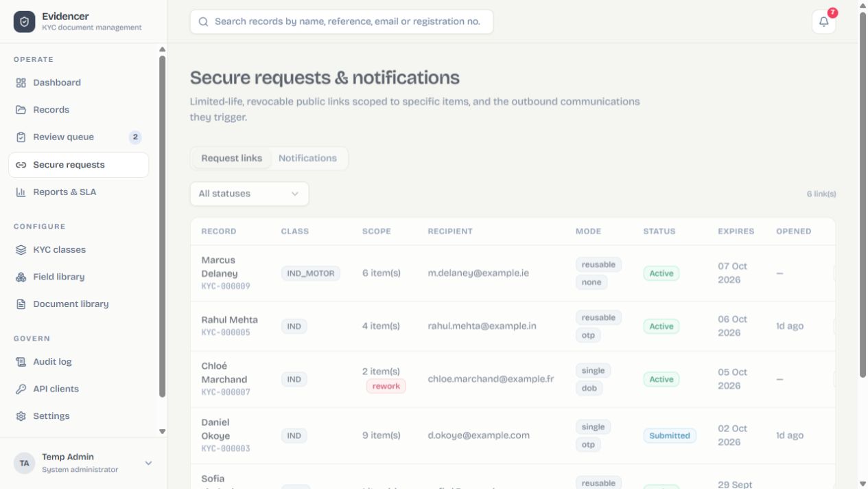Click the sidebar scroll down arrow

pyautogui.click(x=163, y=431)
